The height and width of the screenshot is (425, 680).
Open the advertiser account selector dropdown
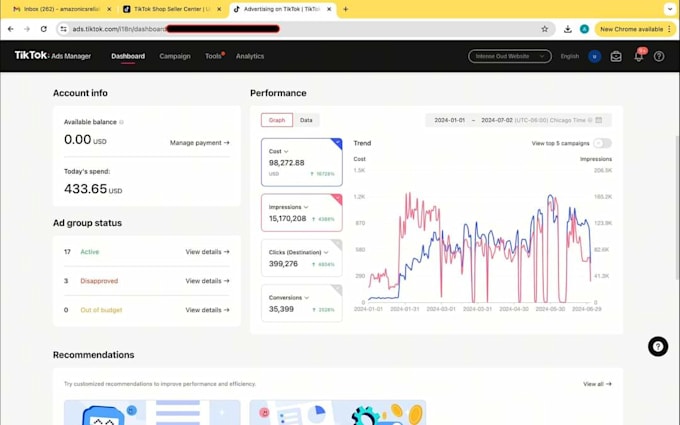pyautogui.click(x=510, y=56)
